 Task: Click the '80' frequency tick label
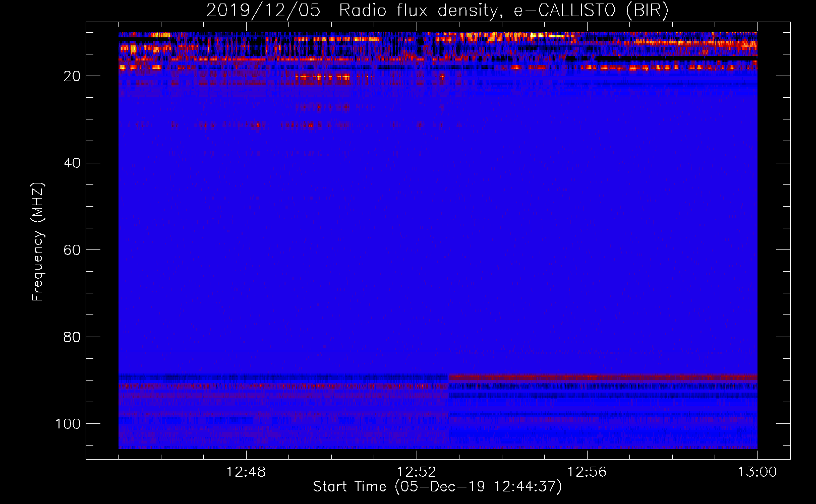point(72,337)
